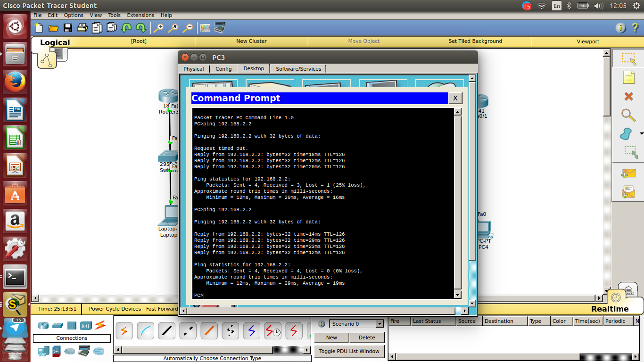Click the New scenario button
The height and width of the screenshot is (362, 644).
[332, 337]
